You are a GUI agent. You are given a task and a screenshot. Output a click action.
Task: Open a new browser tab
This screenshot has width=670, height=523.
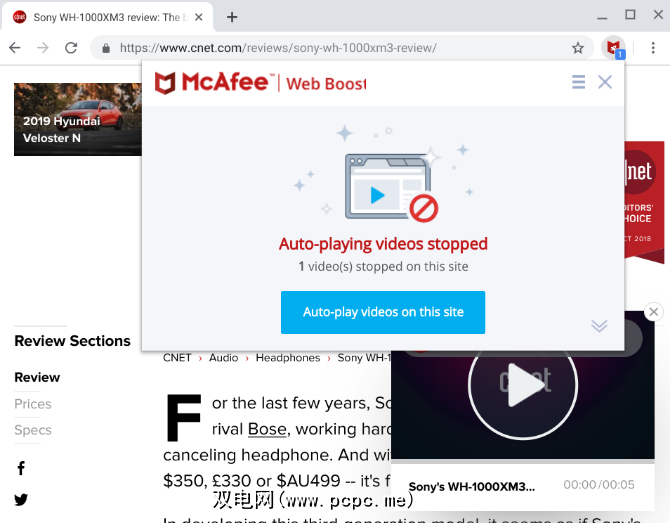[232, 17]
